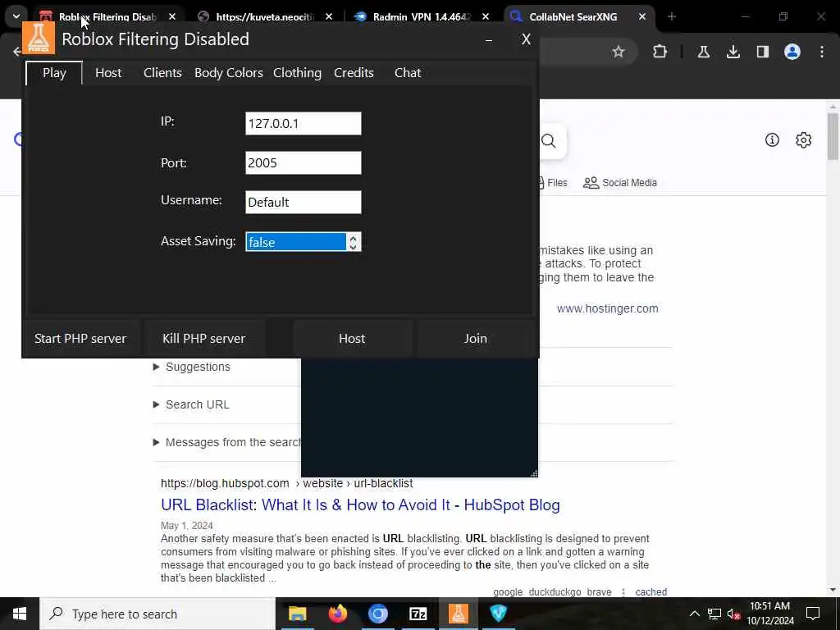This screenshot has width=840, height=630.
Task: Expand the Search URL section
Action: tap(191, 404)
